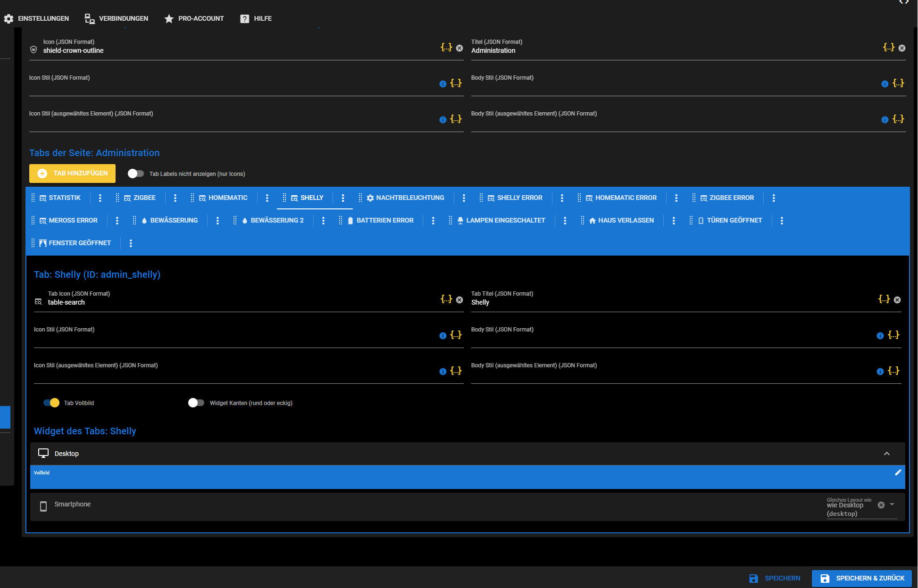Open options menu for Nachtbeleuchtung tab
The width and height of the screenshot is (918, 588).
pyautogui.click(x=464, y=198)
